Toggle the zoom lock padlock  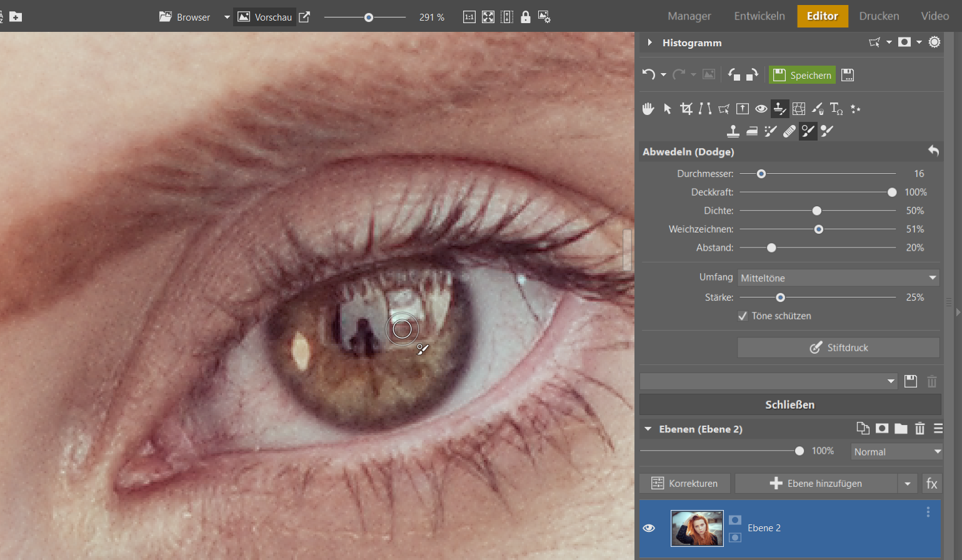[526, 17]
